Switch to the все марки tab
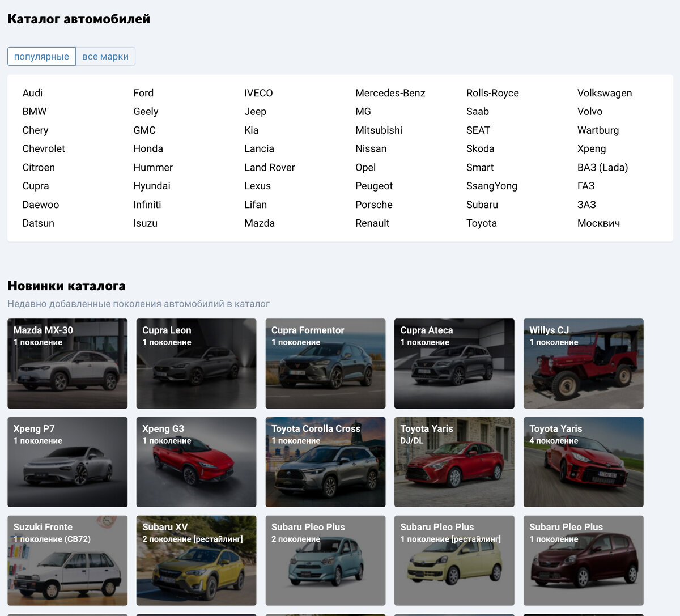Screen dimensions: 680x616 point(105,56)
